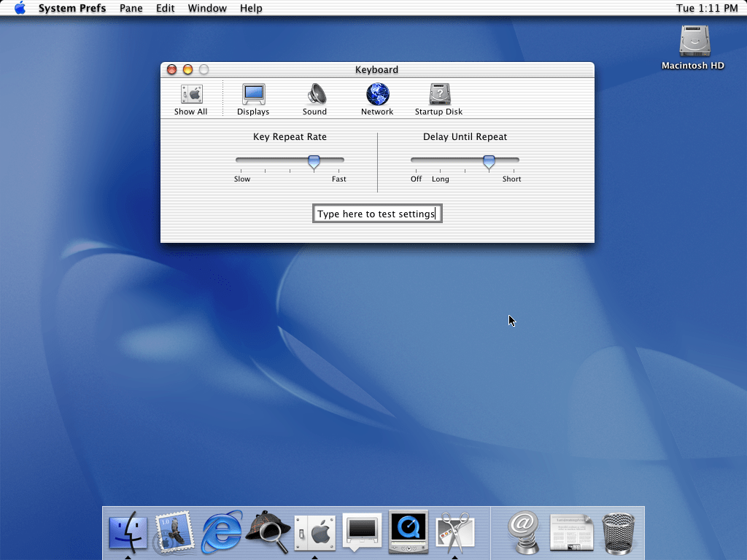Open the Startup Disk pane
This screenshot has height=560, width=747.
point(439,99)
